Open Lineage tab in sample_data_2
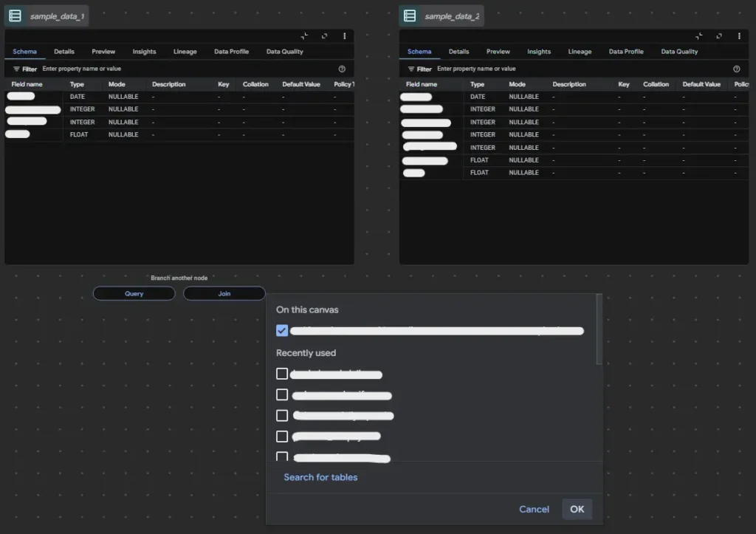Screen dimensions: 756x534 (x=580, y=52)
